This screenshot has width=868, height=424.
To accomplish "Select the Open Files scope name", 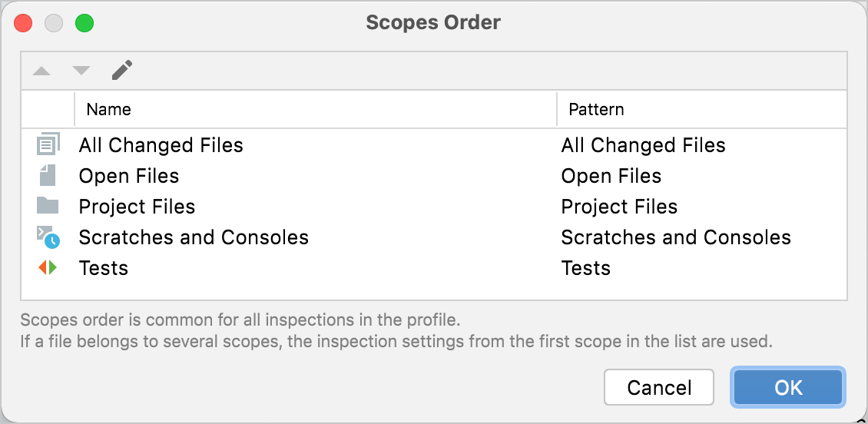I will coord(129,176).
